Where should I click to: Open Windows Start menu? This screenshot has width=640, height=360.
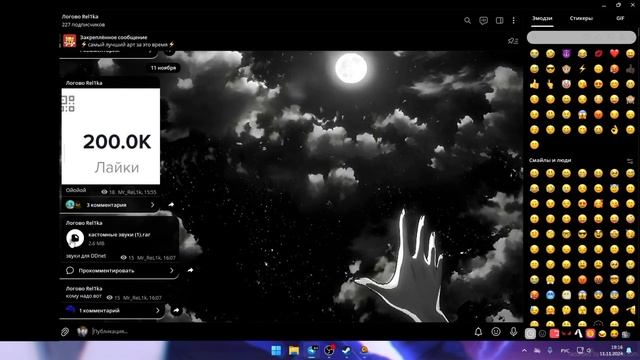(276, 351)
